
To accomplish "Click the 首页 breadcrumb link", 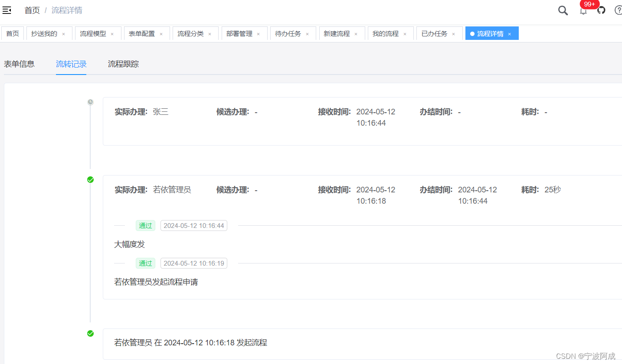I will (32, 10).
